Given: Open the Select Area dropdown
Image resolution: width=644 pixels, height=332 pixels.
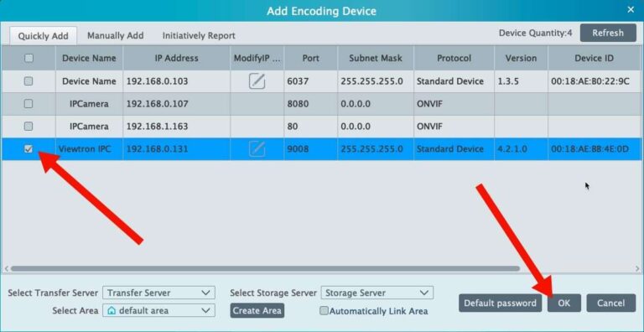Looking at the screenshot, I should click(158, 311).
